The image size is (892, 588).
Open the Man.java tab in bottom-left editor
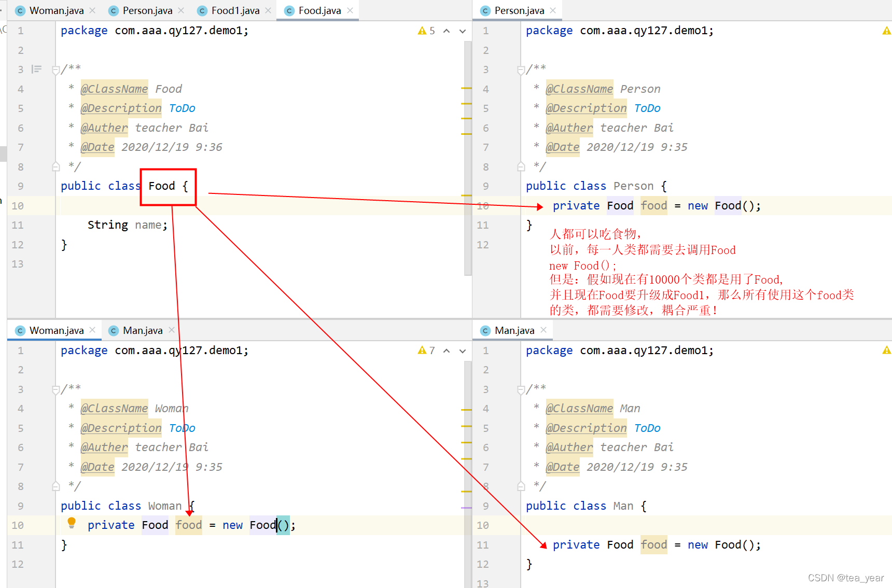[x=136, y=330]
